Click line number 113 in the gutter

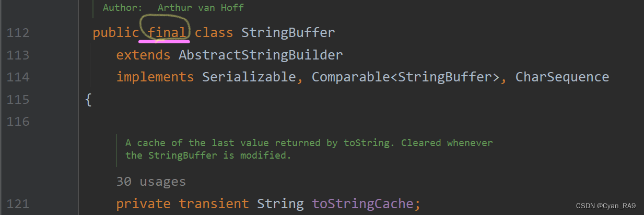coord(18,55)
